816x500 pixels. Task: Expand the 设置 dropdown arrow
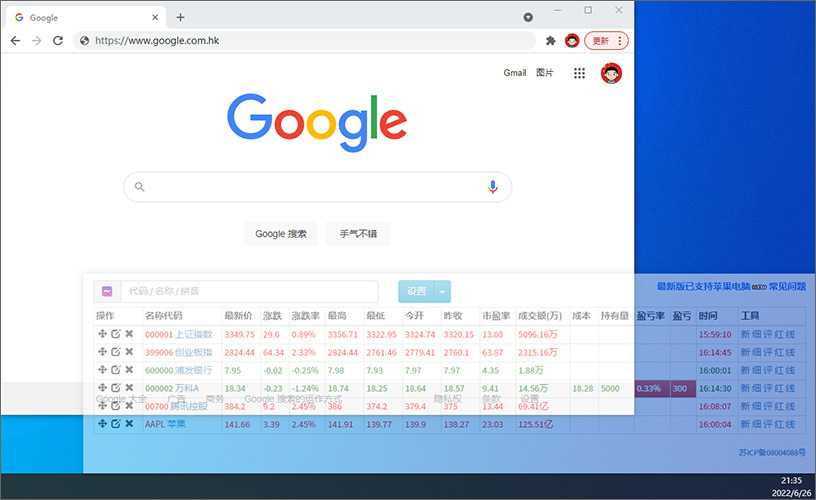[442, 292]
